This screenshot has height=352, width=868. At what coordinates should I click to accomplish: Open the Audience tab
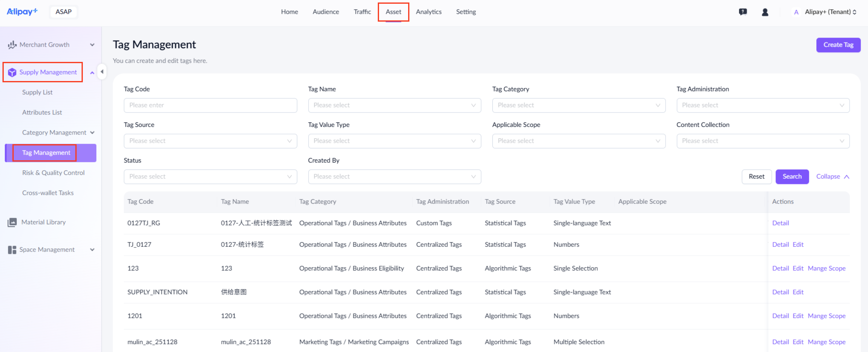[x=326, y=12]
